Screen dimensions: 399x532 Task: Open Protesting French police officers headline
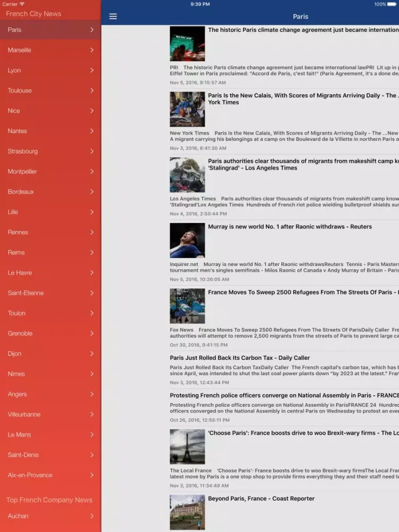pos(284,395)
